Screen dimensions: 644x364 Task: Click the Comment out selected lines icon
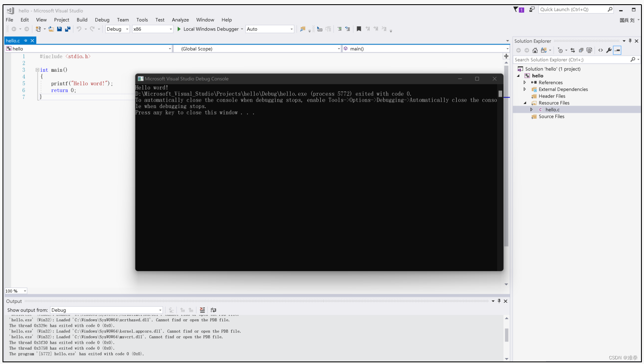[x=339, y=29]
